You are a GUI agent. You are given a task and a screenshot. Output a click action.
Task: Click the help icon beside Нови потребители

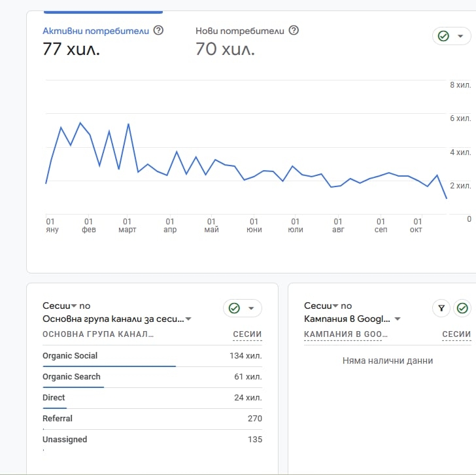coord(294,30)
